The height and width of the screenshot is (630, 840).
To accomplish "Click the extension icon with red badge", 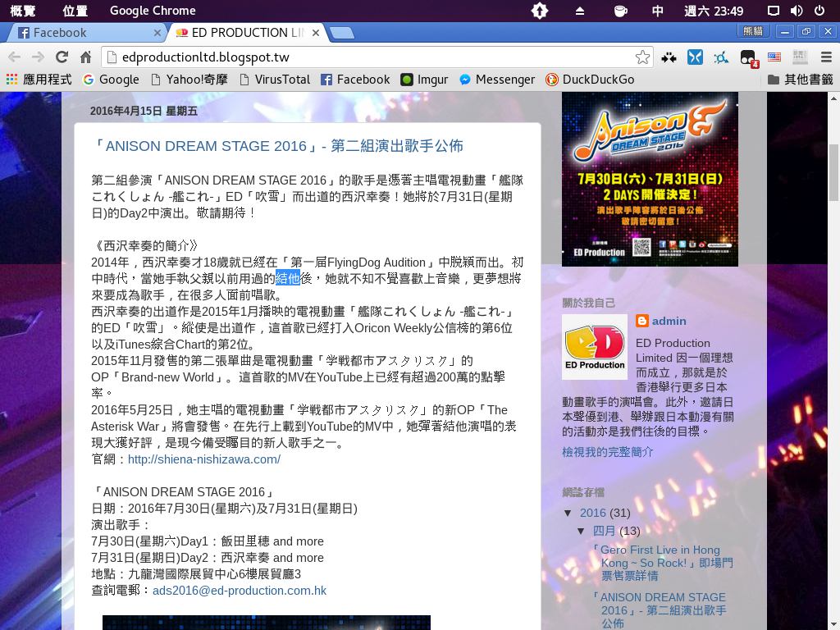I will pos(748,58).
